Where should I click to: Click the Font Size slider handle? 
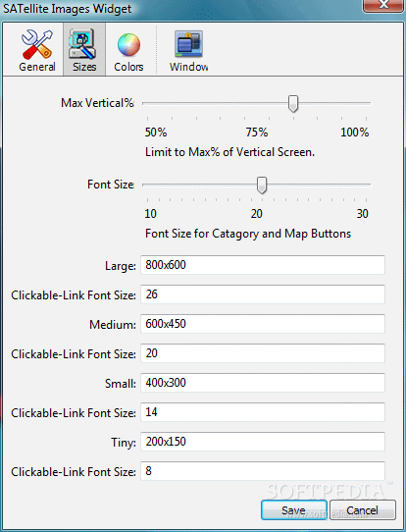(261, 186)
